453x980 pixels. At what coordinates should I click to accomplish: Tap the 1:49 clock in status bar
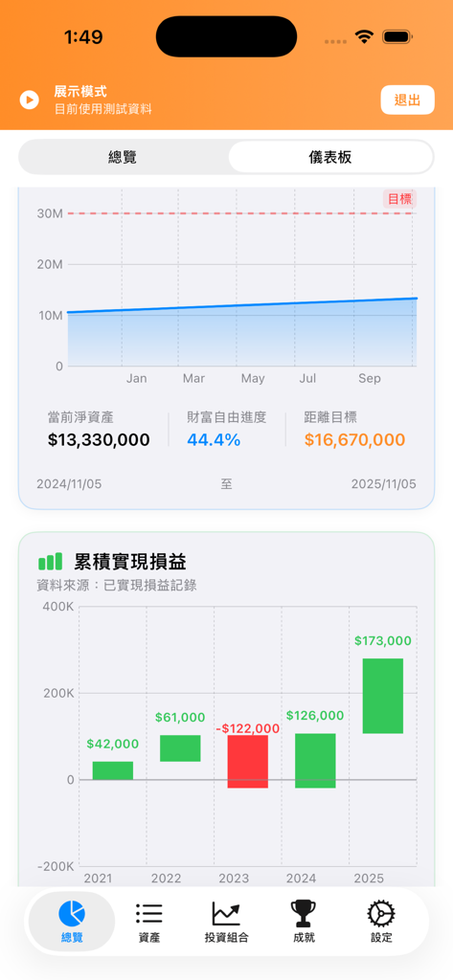click(83, 37)
